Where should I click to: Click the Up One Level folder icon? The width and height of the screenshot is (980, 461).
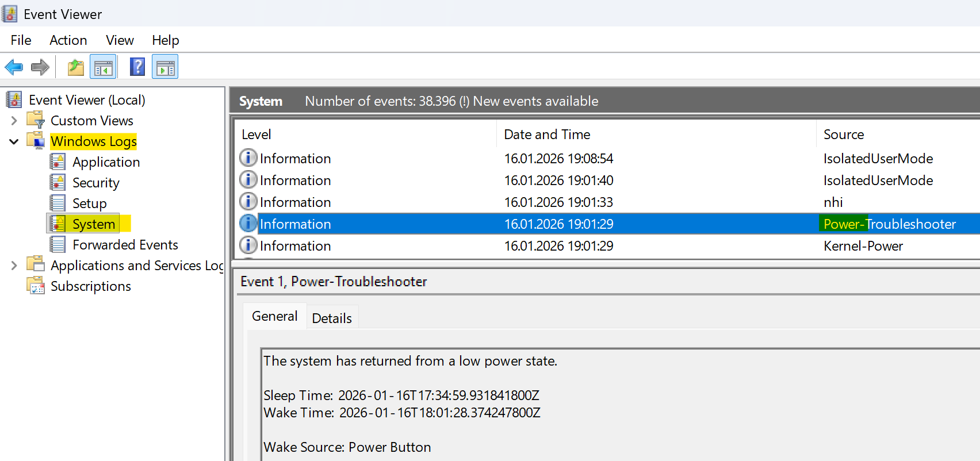(75, 67)
